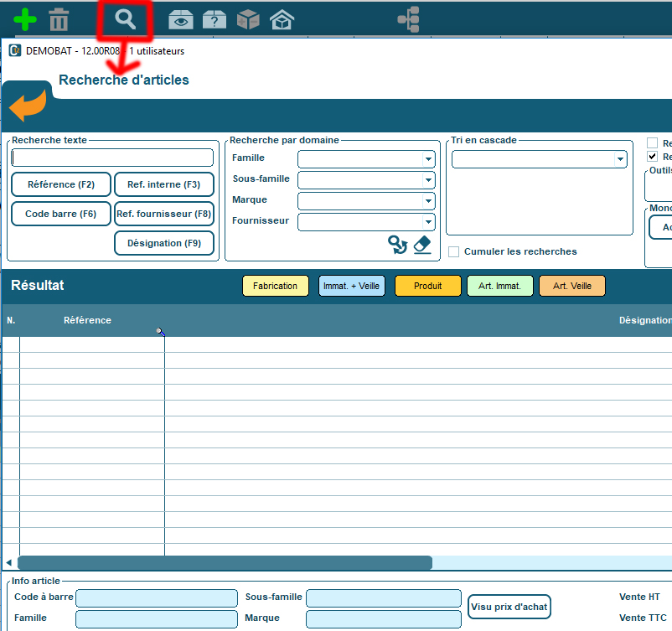Click the box with question mark icon
Viewport: 672px width, 631px height.
pyautogui.click(x=215, y=19)
